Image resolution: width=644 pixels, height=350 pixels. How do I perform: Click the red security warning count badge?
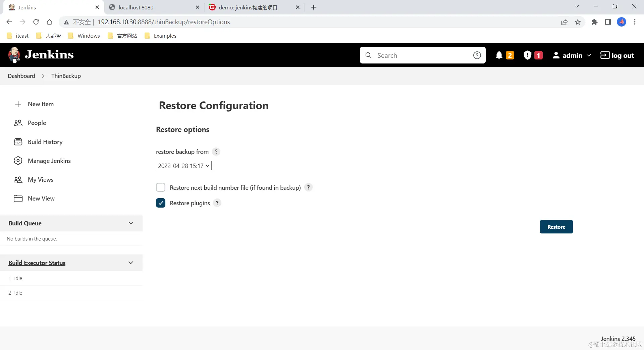[538, 55]
